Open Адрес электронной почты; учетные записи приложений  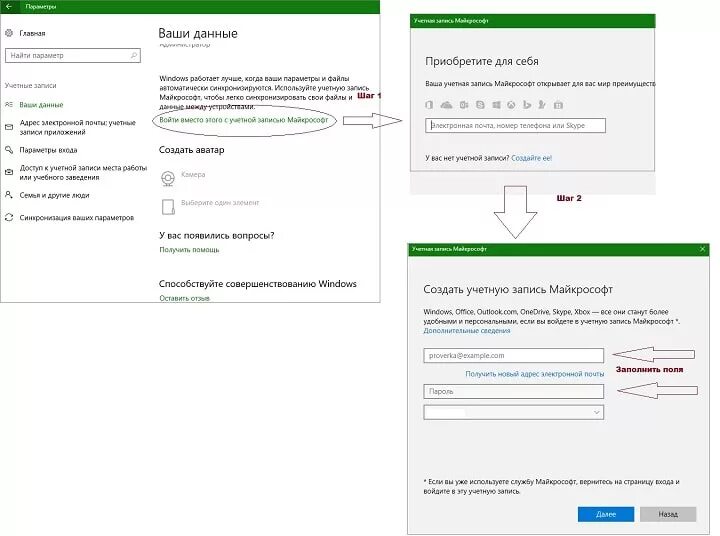coord(78,127)
